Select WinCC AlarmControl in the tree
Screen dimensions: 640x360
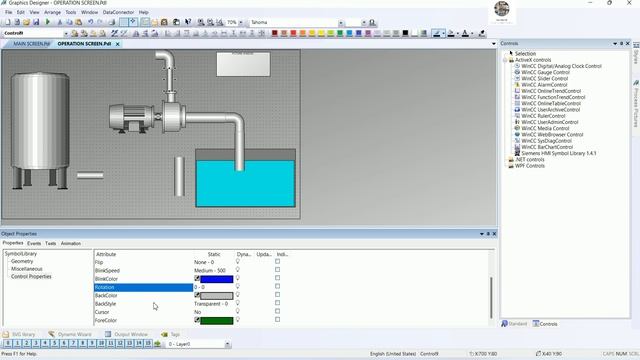544,84
